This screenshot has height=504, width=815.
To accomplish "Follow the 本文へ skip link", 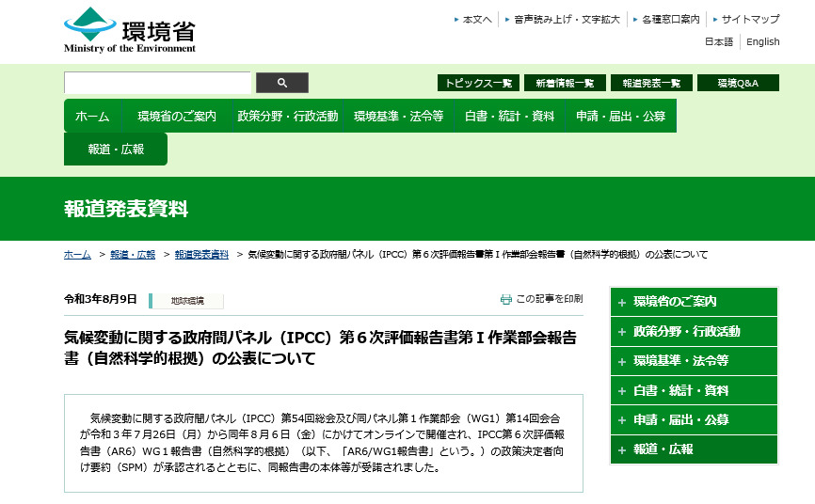I will click(476, 20).
